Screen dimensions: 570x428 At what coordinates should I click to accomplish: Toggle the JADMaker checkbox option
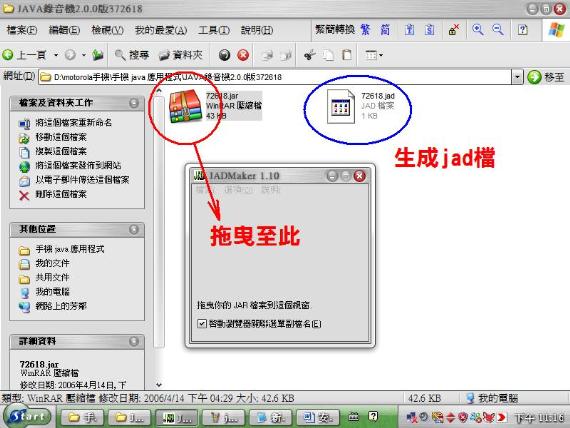point(201,323)
